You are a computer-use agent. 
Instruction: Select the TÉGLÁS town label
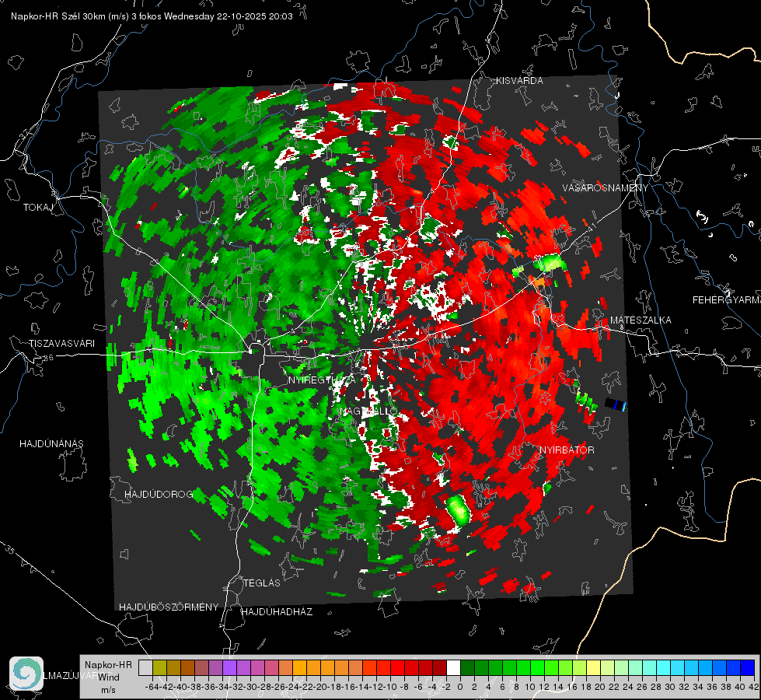pyautogui.click(x=262, y=583)
